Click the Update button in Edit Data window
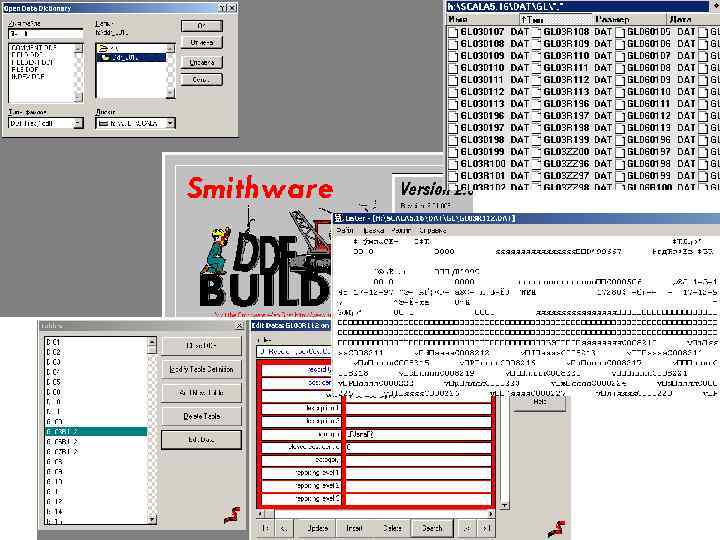Screen dimensions: 720x540 pos(317,528)
